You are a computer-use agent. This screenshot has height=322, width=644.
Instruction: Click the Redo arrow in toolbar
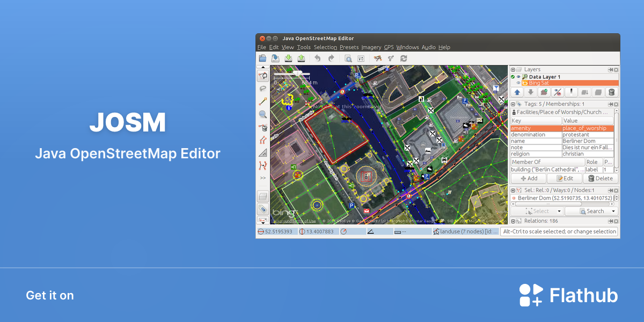point(331,58)
